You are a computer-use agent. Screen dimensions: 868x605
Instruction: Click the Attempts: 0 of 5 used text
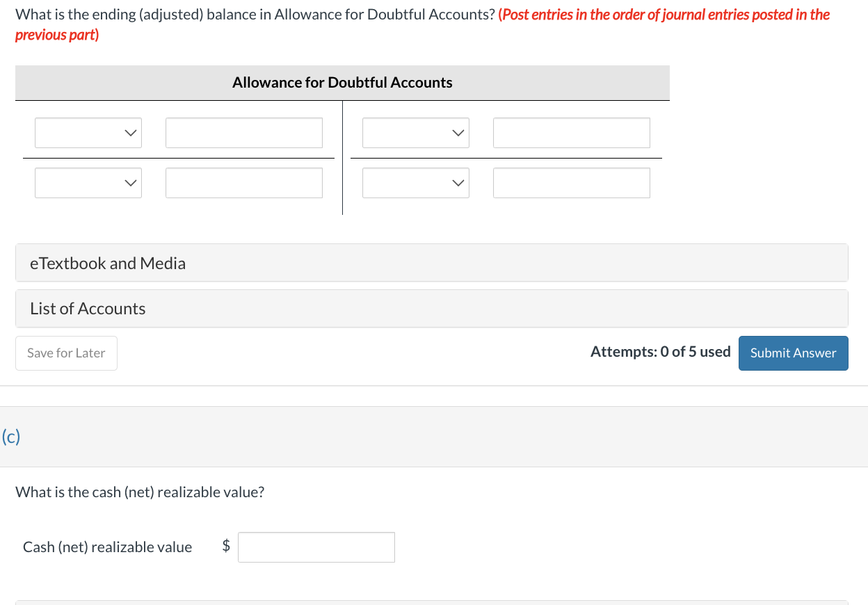(x=660, y=351)
